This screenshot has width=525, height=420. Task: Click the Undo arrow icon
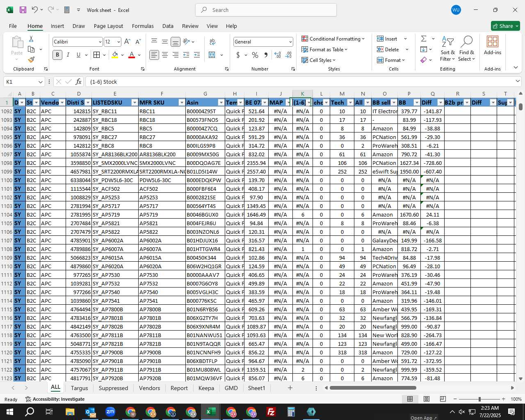35,10
